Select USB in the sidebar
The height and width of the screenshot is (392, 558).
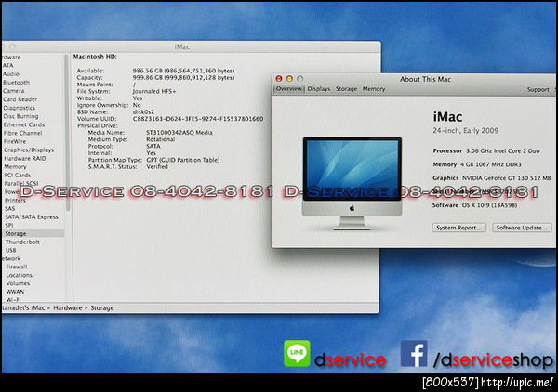point(10,250)
